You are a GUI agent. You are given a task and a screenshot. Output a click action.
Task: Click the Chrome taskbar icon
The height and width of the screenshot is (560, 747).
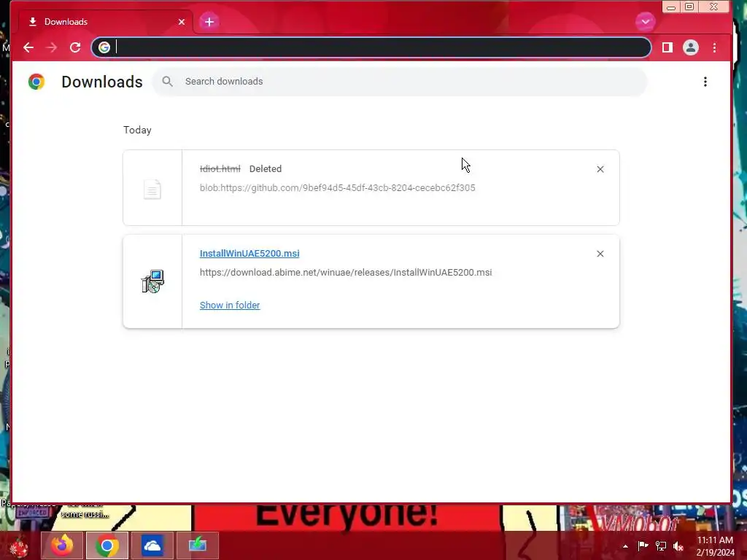point(107,545)
